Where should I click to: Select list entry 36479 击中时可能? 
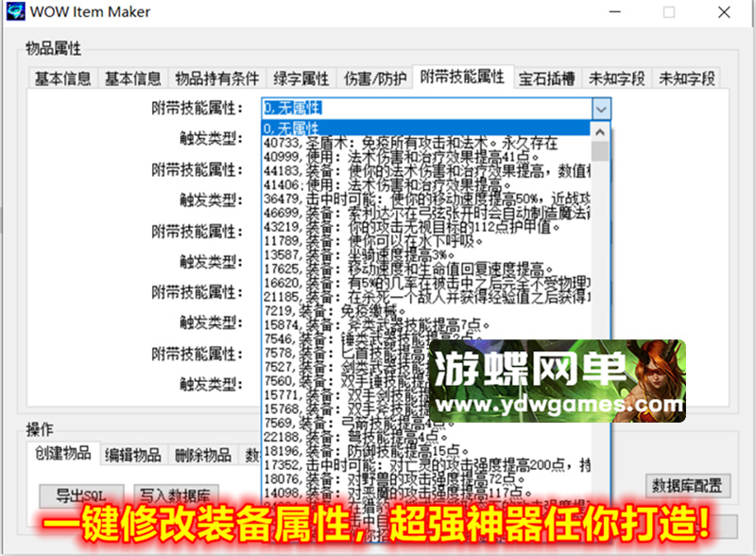click(x=426, y=199)
